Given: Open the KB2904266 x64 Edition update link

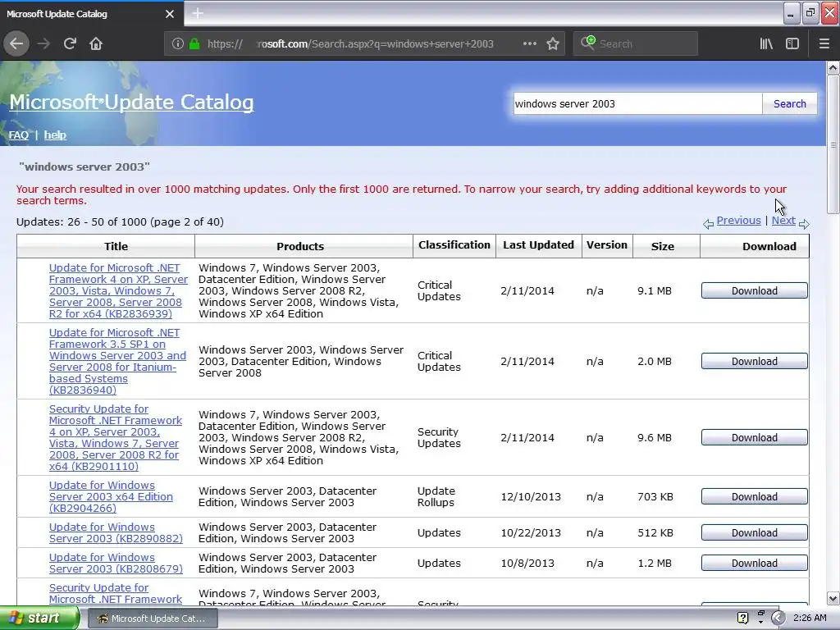Looking at the screenshot, I should (x=111, y=496).
